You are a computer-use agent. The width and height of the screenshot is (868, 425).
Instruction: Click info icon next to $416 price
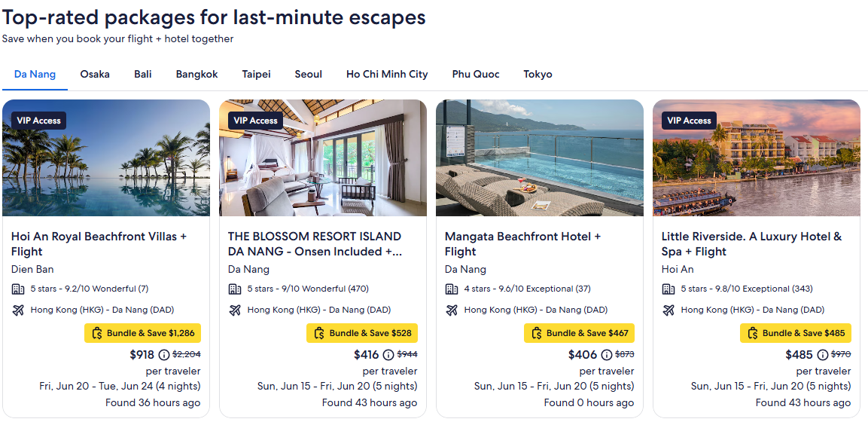[388, 355]
